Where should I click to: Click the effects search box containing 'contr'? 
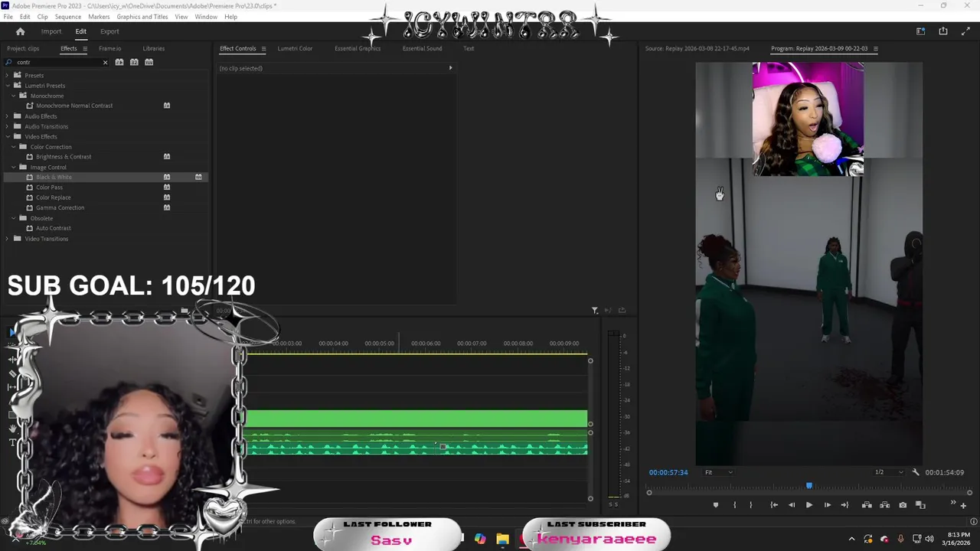pyautogui.click(x=57, y=62)
